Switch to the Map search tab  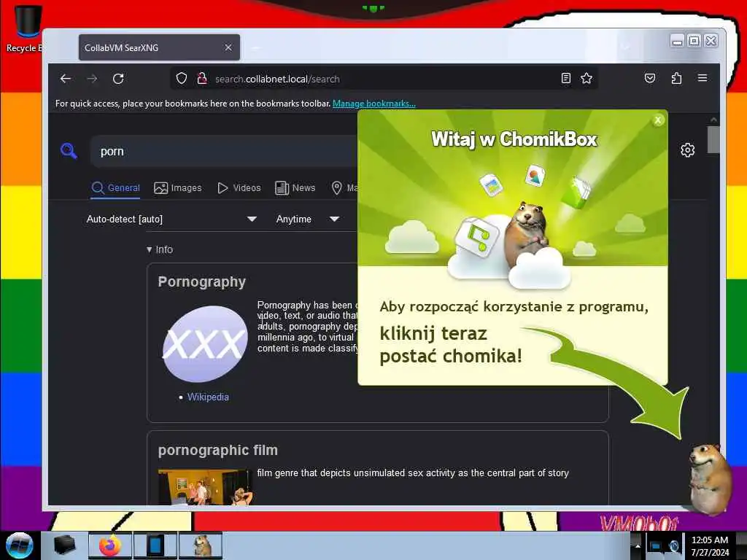345,188
